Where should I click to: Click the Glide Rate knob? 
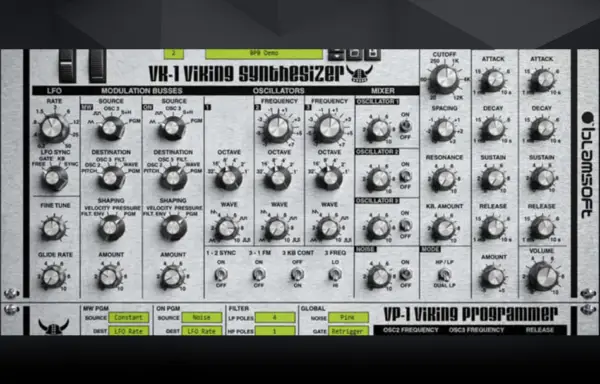pos(52,277)
